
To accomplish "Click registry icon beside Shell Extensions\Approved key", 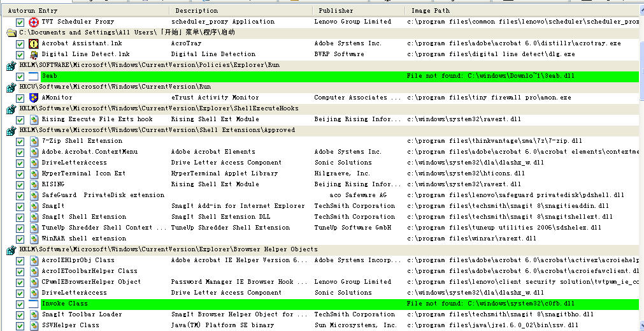I will click(x=11, y=131).
